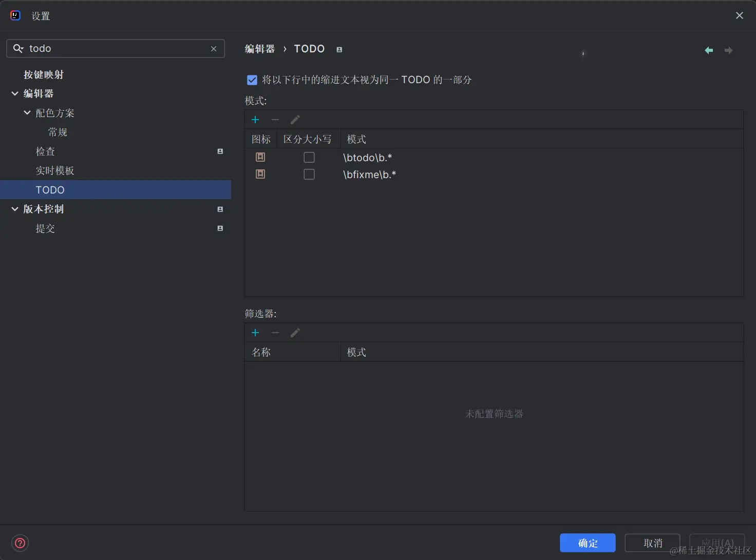Cancel changes with the 取消 button

pyautogui.click(x=652, y=543)
